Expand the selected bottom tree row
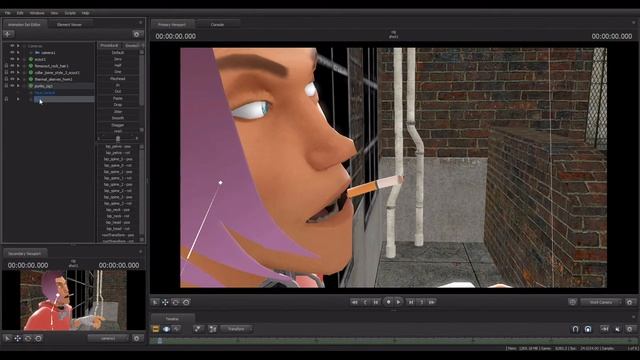Image resolution: width=640 pixels, height=360 pixels. click(18, 99)
